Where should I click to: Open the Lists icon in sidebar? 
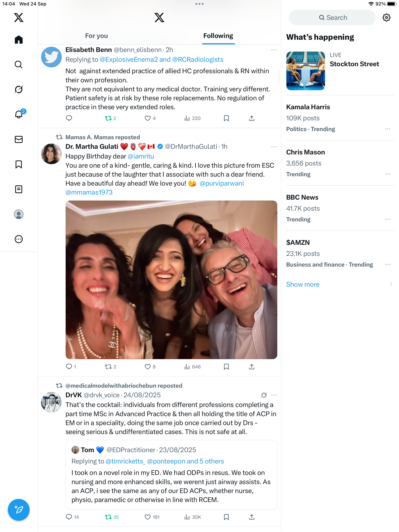(x=19, y=189)
